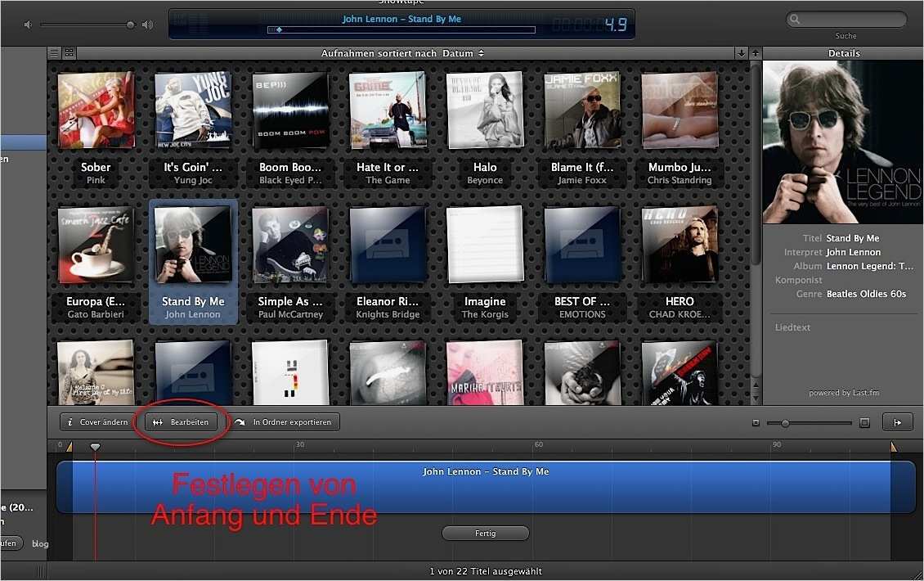This screenshot has height=581, width=924.
Task: Select the Paul McCartney Simple As cover
Action: [x=290, y=244]
